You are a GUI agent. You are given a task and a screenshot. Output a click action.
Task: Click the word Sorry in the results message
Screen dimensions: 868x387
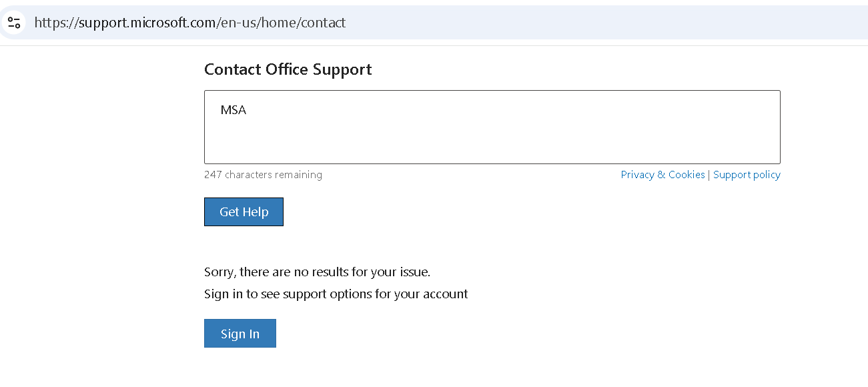[x=219, y=272]
